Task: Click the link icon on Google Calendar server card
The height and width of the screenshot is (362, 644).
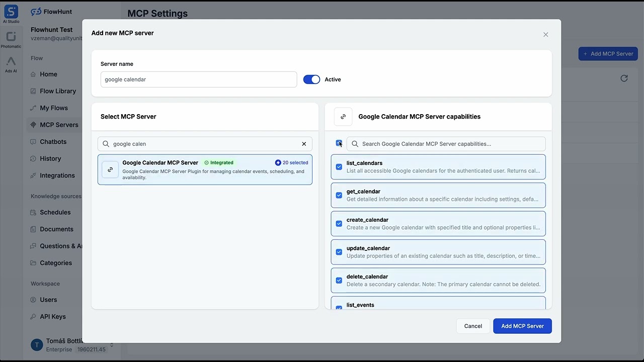Action: (x=110, y=169)
